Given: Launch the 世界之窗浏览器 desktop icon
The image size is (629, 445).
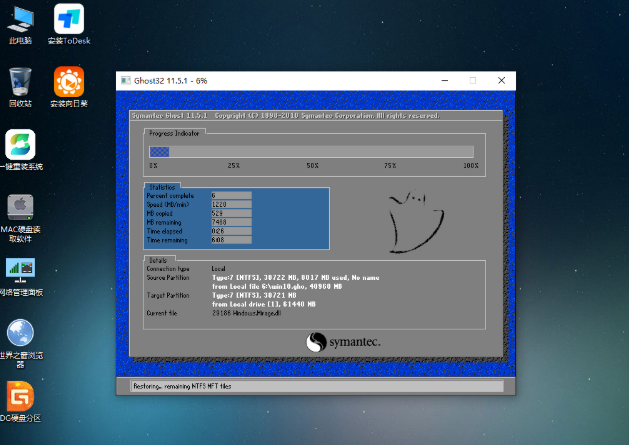Looking at the screenshot, I should pos(20,343).
